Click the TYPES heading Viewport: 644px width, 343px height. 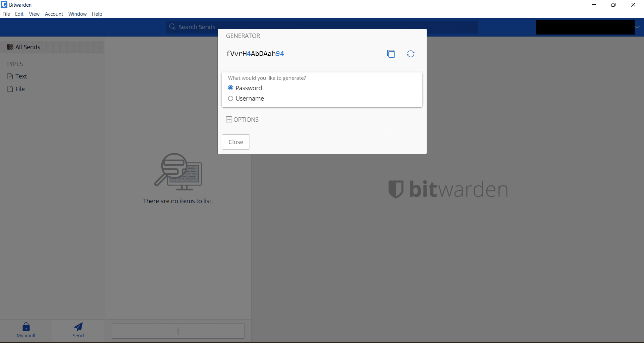coord(15,64)
